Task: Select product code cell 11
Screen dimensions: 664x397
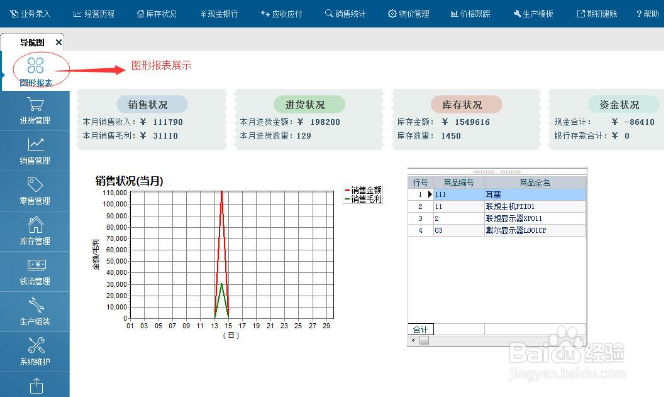Action: [x=459, y=206]
